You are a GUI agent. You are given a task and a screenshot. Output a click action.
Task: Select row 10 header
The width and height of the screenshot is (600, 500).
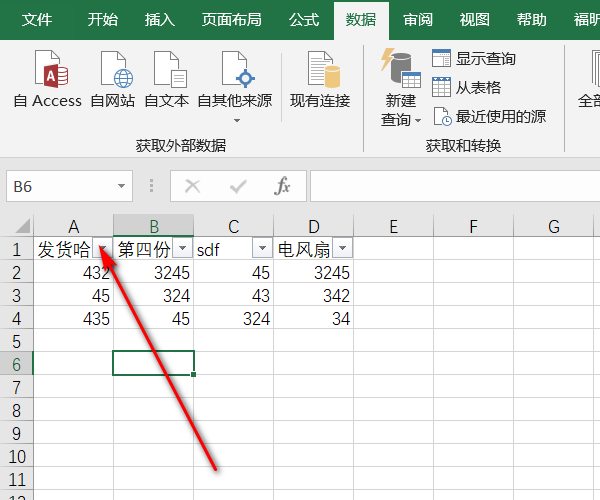pyautogui.click(x=16, y=456)
